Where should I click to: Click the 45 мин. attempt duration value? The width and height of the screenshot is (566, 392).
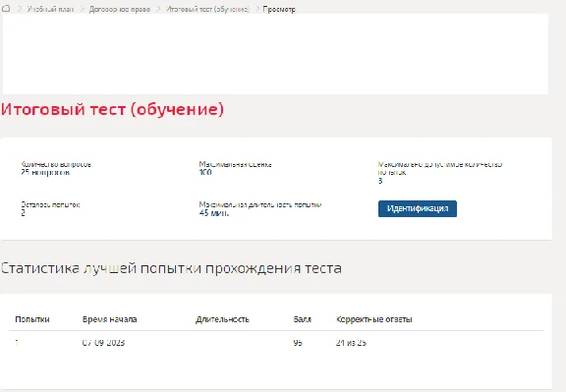tap(213, 213)
